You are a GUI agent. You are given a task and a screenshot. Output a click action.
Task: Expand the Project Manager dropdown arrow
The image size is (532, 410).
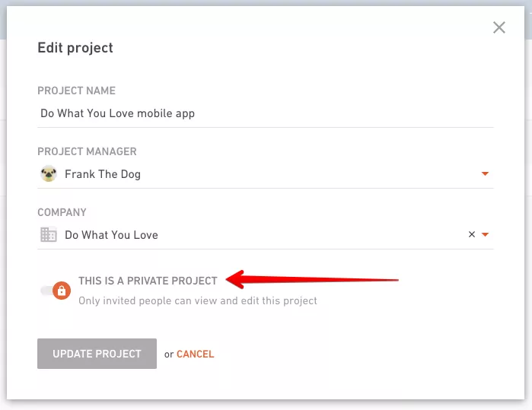[485, 173]
